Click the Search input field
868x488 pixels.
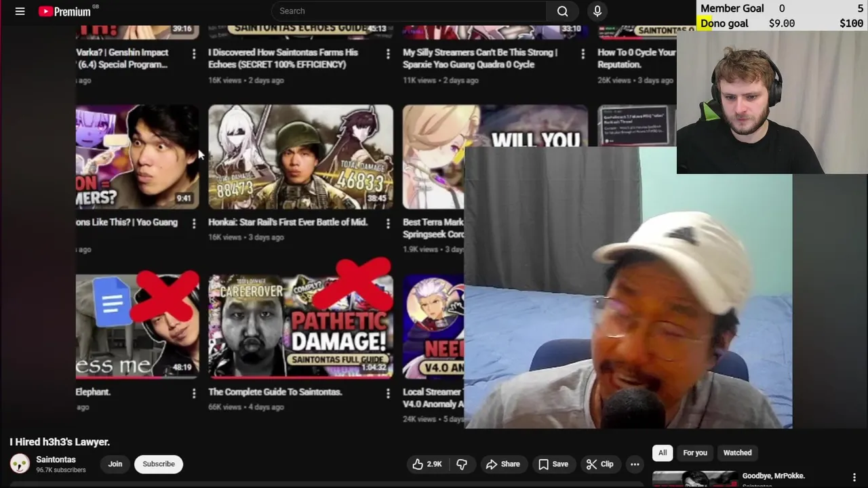point(409,11)
